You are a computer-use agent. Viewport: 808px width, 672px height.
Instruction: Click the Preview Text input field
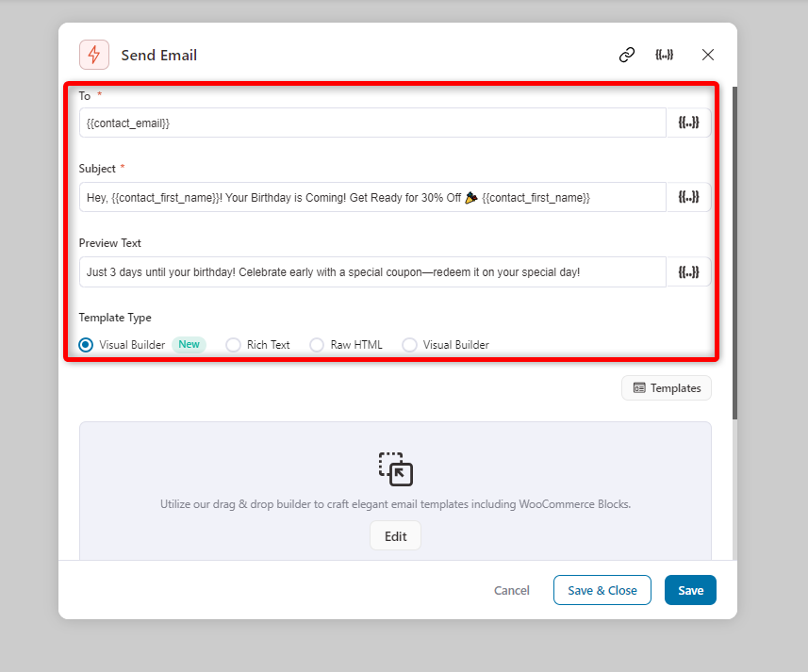tap(372, 271)
